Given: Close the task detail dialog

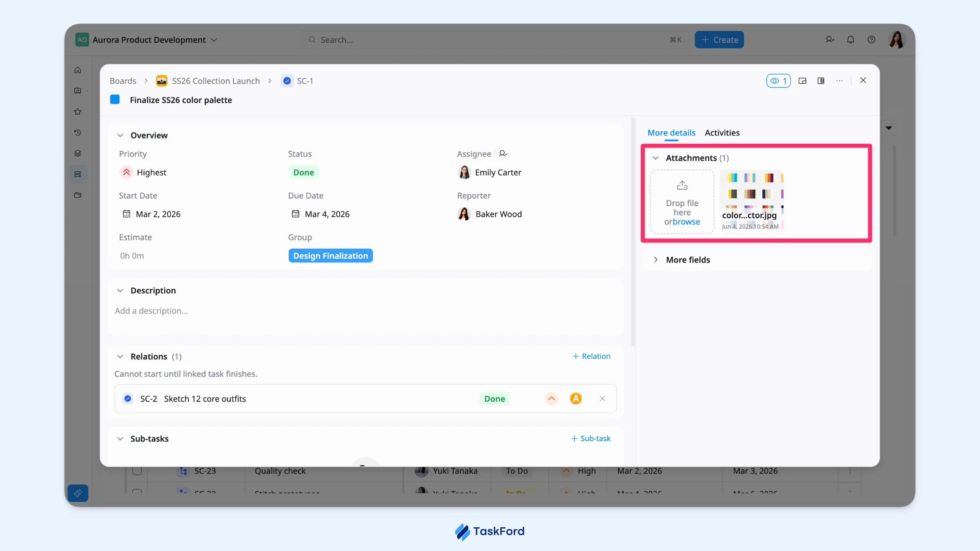Looking at the screenshot, I should click(x=863, y=80).
